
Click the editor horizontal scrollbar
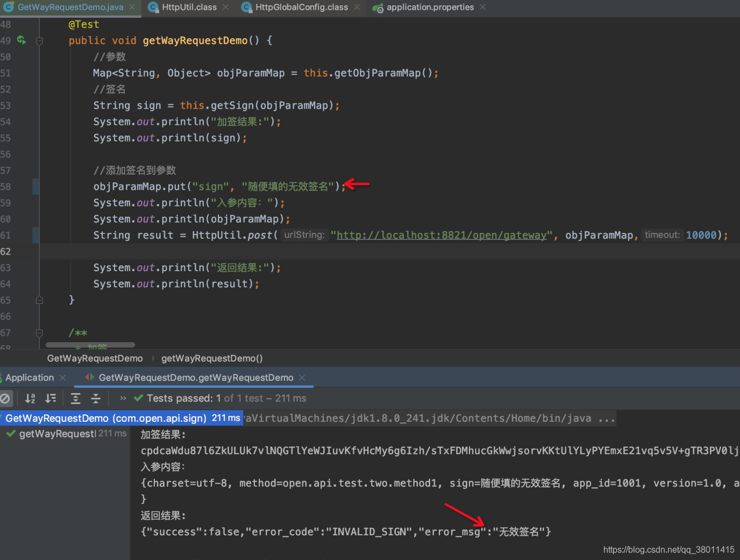coord(90,345)
